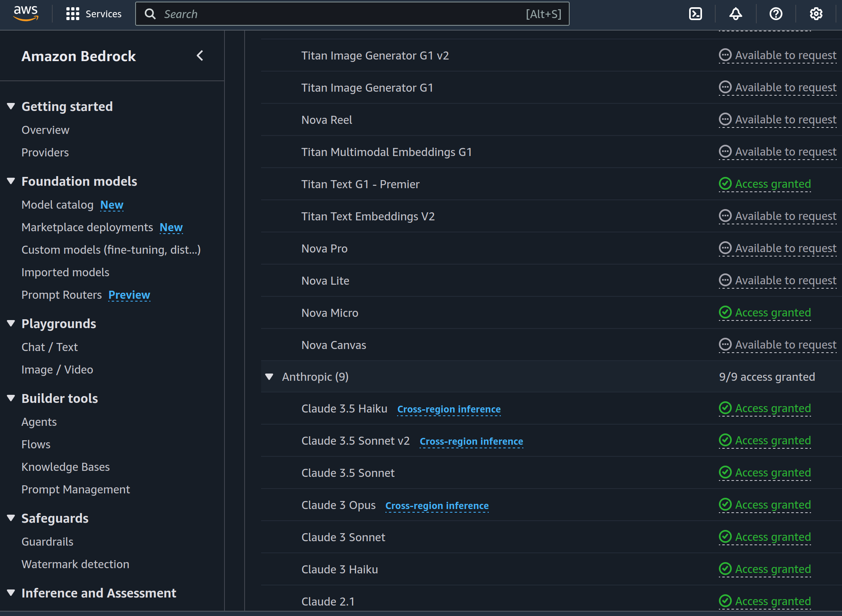The image size is (842, 616).
Task: Click the Cross-region inference link for Claude 3 Opus
Action: coord(437,505)
